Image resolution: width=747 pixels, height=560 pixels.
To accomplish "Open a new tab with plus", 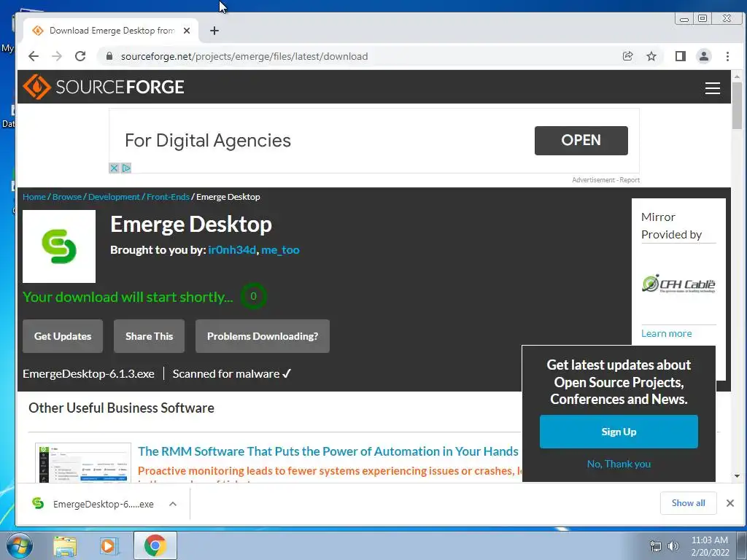I will tap(214, 31).
